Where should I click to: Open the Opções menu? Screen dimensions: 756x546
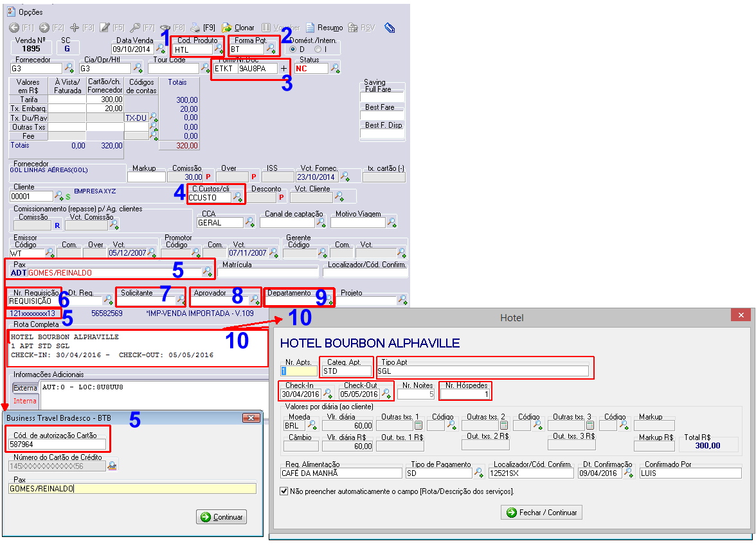click(x=25, y=12)
